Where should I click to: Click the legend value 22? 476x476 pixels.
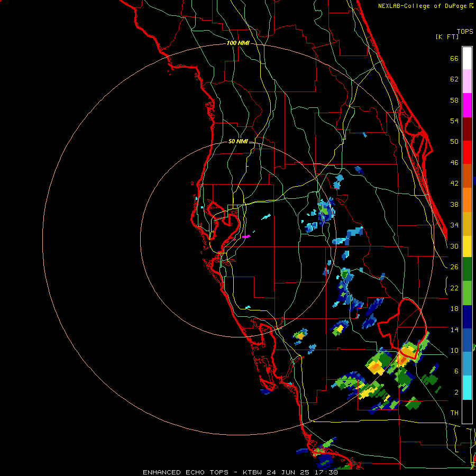(454, 288)
